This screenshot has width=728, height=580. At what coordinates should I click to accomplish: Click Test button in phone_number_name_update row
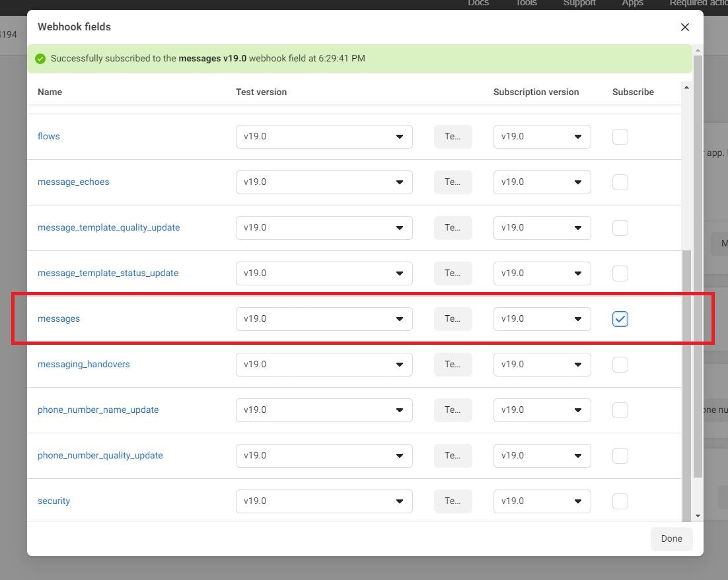click(453, 410)
